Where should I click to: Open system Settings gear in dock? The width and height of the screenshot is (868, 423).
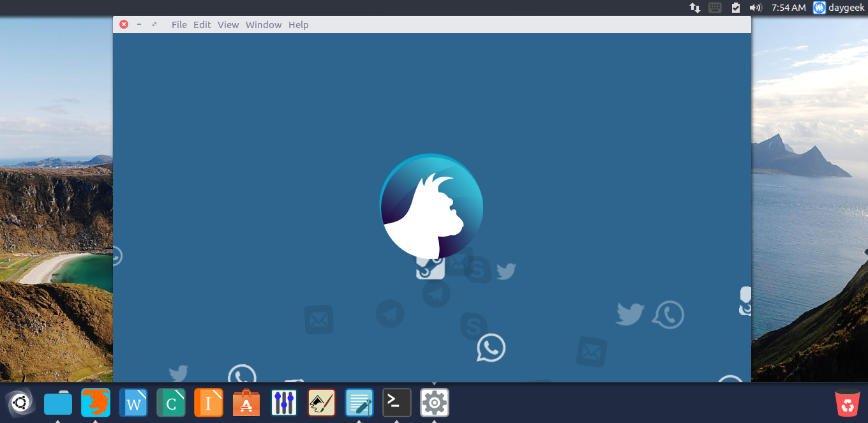coord(435,403)
